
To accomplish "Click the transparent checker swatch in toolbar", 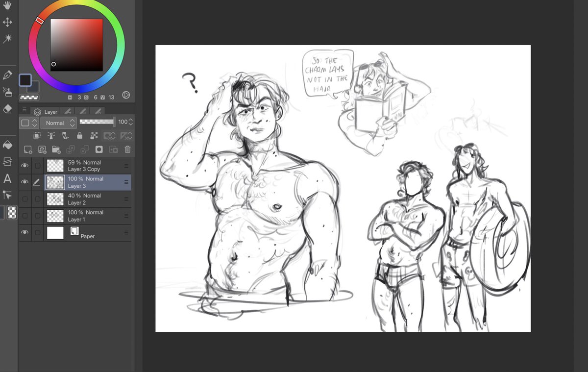I will [x=12, y=212].
